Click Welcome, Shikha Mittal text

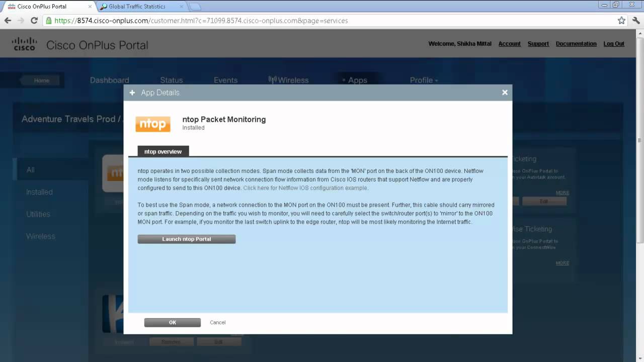(x=460, y=44)
